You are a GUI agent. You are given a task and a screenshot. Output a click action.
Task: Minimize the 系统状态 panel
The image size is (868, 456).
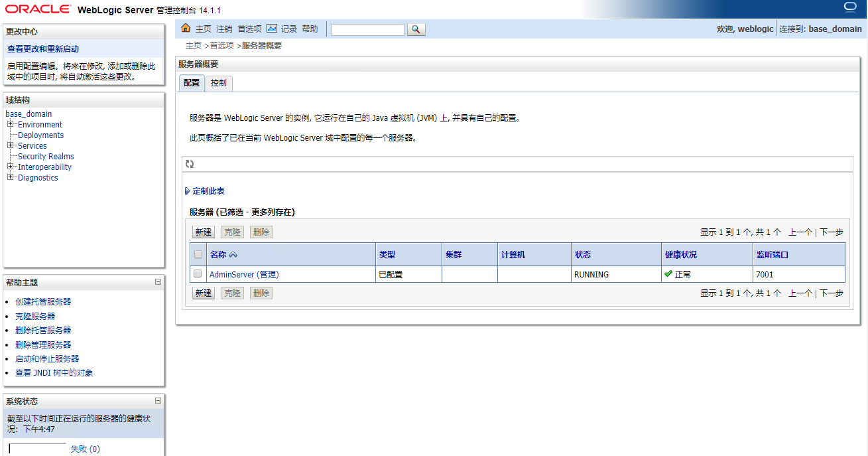click(158, 401)
